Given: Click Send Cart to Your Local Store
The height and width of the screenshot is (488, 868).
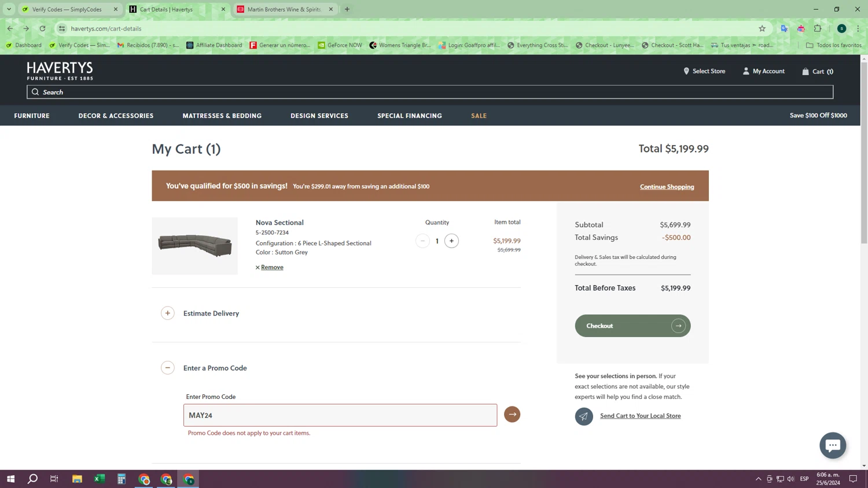Looking at the screenshot, I should pyautogui.click(x=640, y=416).
